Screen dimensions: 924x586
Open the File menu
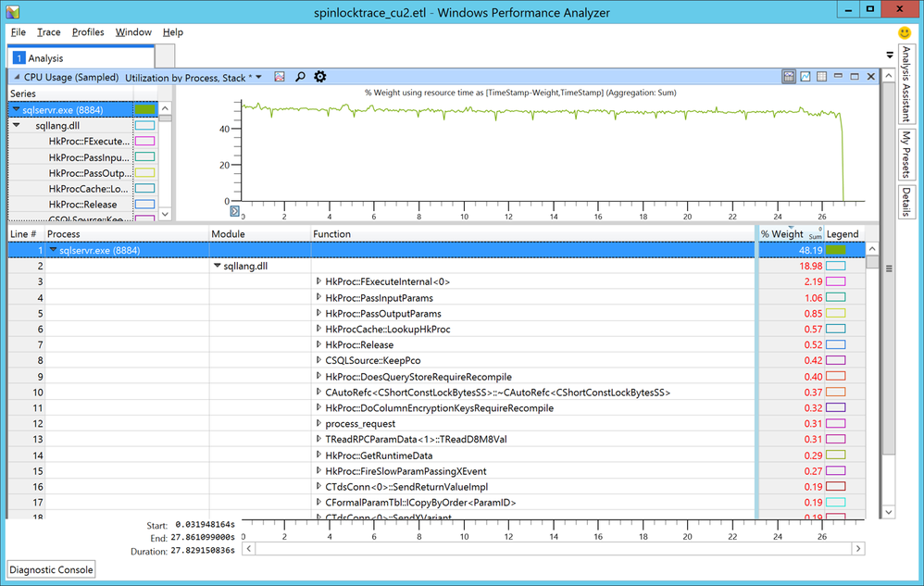pos(19,32)
